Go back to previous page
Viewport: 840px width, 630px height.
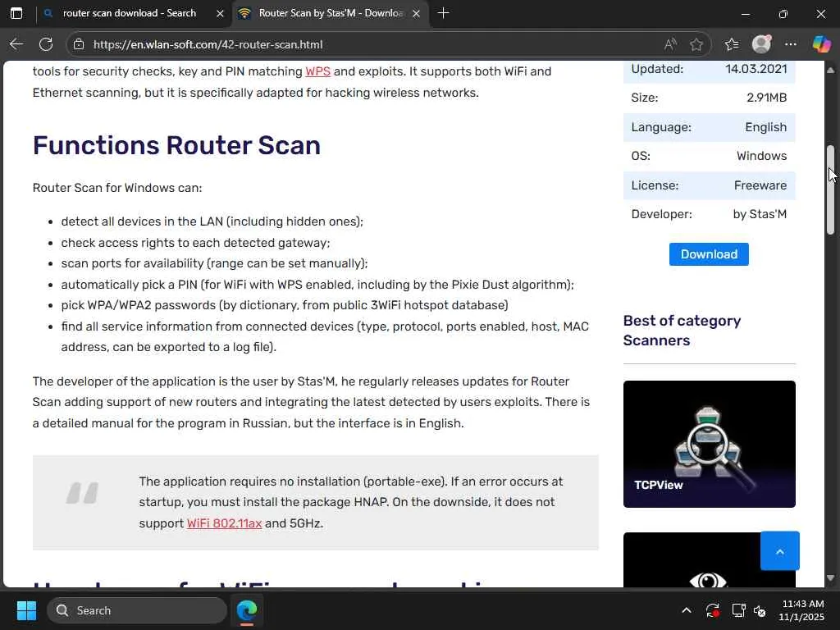pos(16,44)
